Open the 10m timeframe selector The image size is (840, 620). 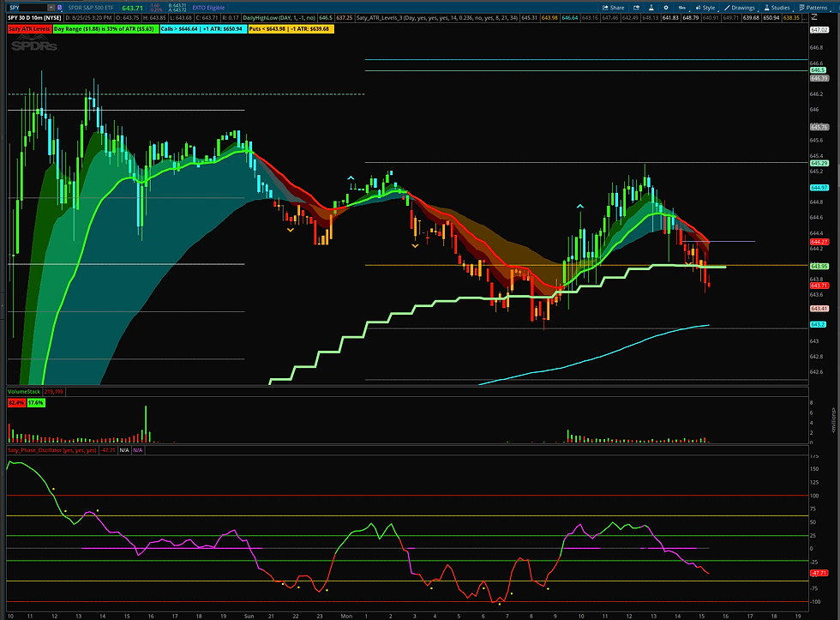coord(682,8)
